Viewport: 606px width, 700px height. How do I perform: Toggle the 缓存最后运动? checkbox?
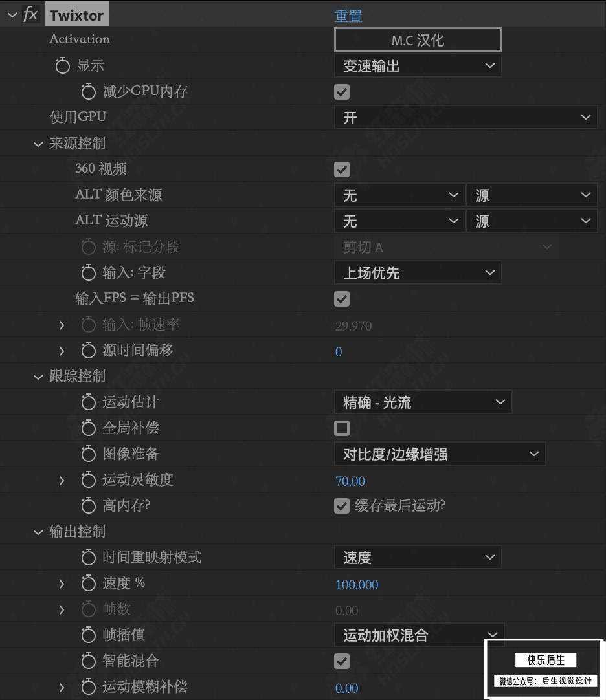pyautogui.click(x=342, y=506)
